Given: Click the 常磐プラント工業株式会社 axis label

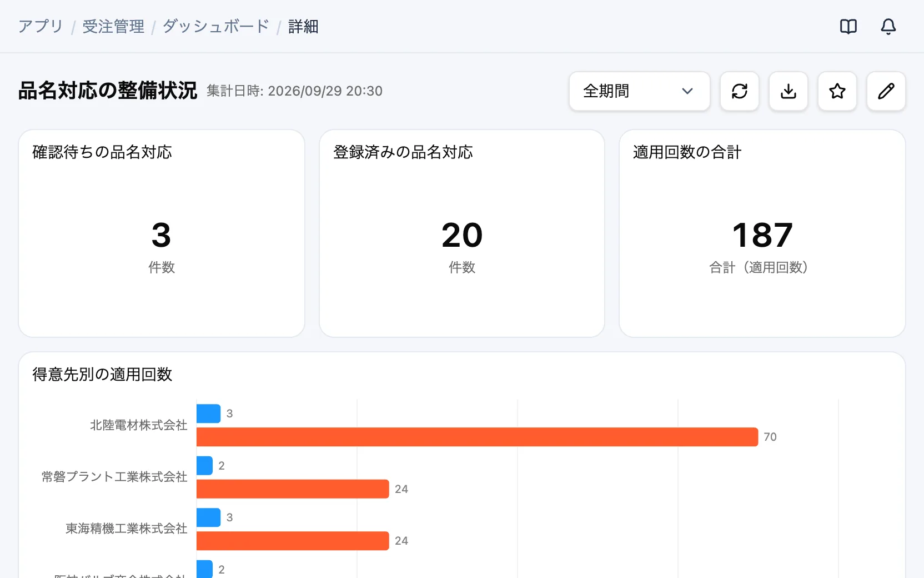Looking at the screenshot, I should (114, 477).
